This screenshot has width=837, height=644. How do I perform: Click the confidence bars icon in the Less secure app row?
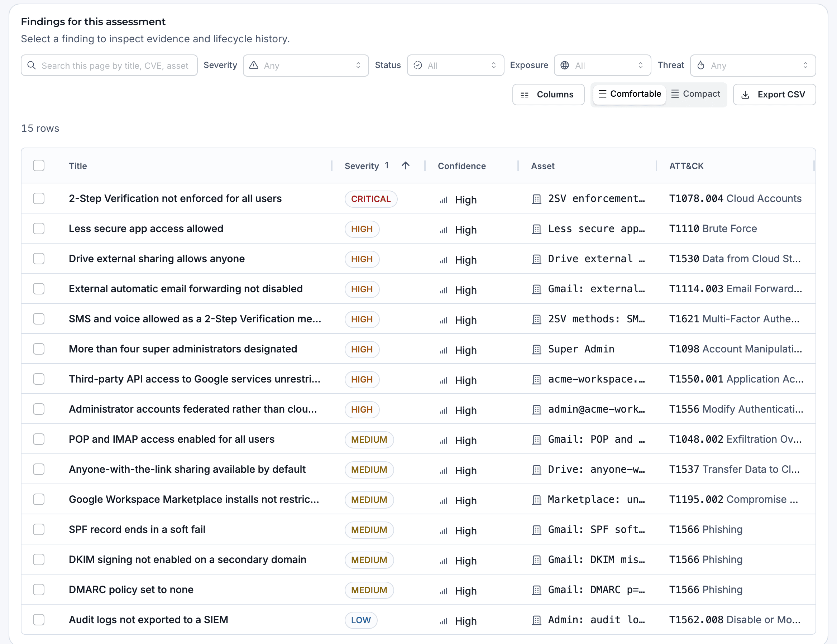pyautogui.click(x=444, y=230)
